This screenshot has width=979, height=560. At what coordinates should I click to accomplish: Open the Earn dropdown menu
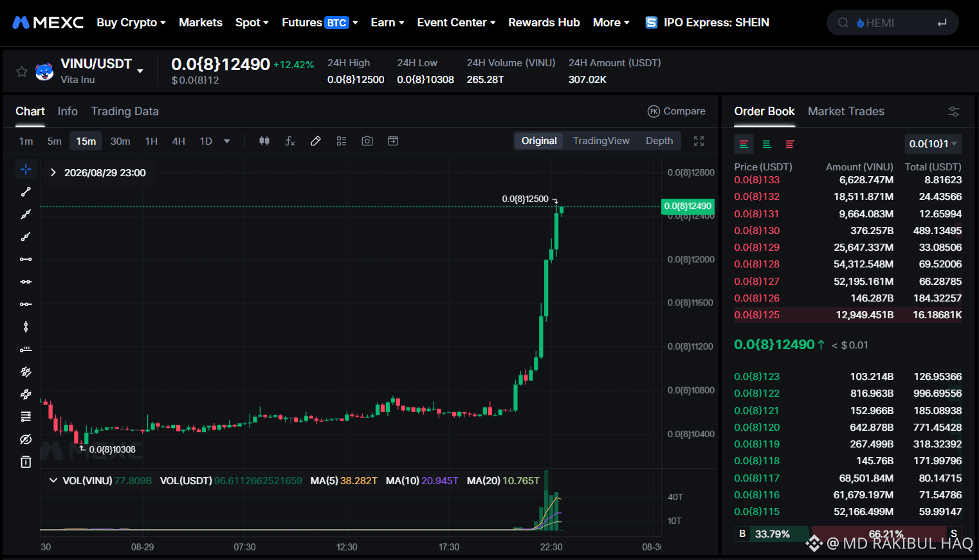[387, 23]
